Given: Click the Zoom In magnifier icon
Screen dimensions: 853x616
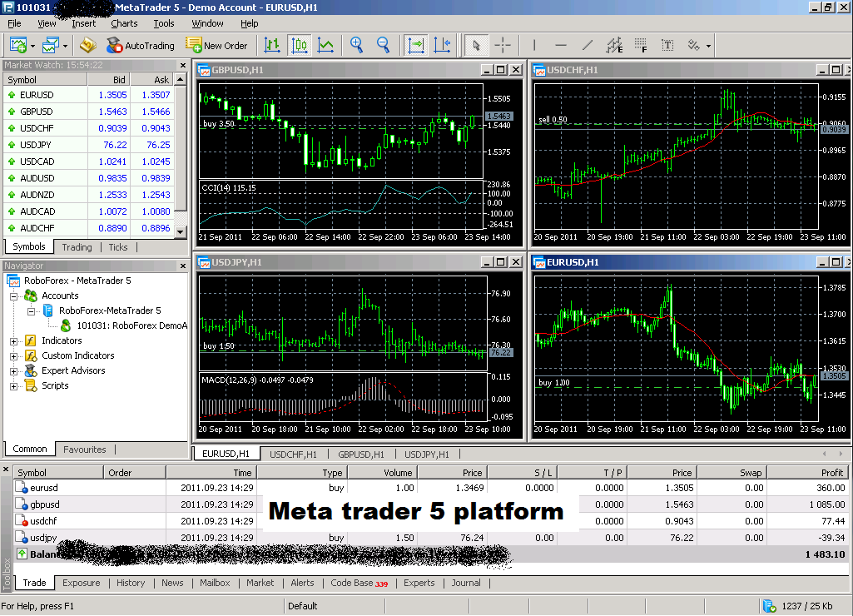Looking at the screenshot, I should pyautogui.click(x=356, y=45).
